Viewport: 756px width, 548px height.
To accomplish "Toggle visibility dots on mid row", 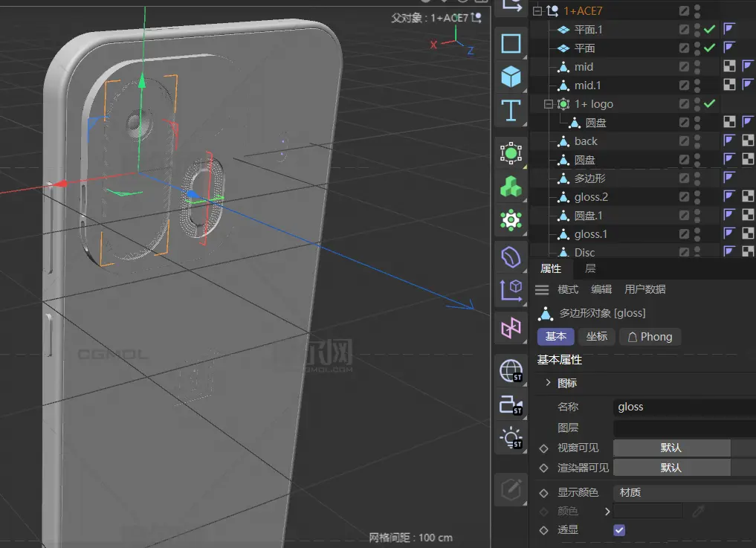I will (697, 67).
